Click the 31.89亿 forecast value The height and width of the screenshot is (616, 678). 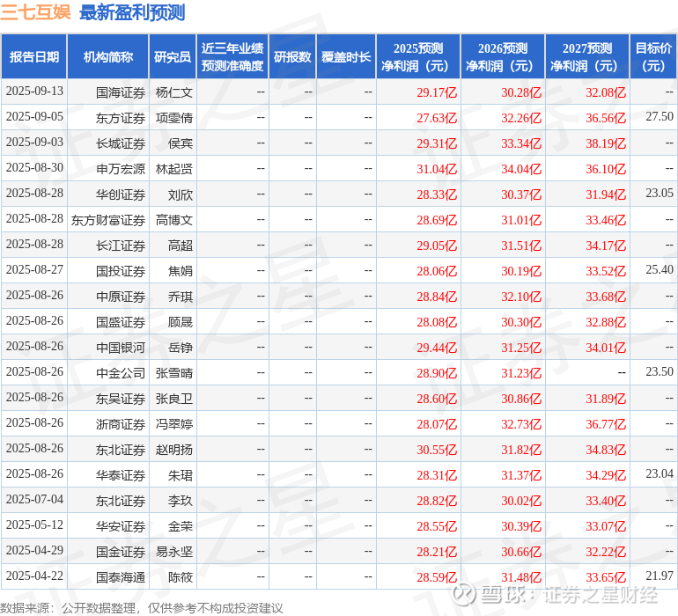(606, 399)
